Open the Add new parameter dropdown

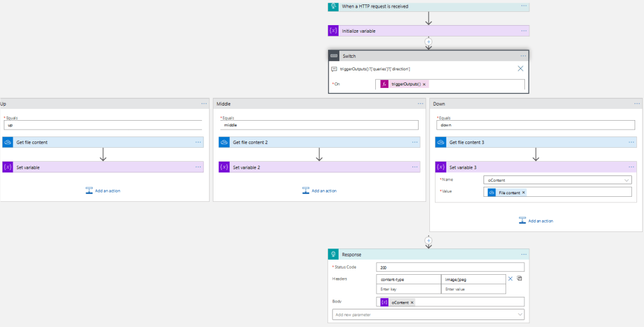[519, 314]
